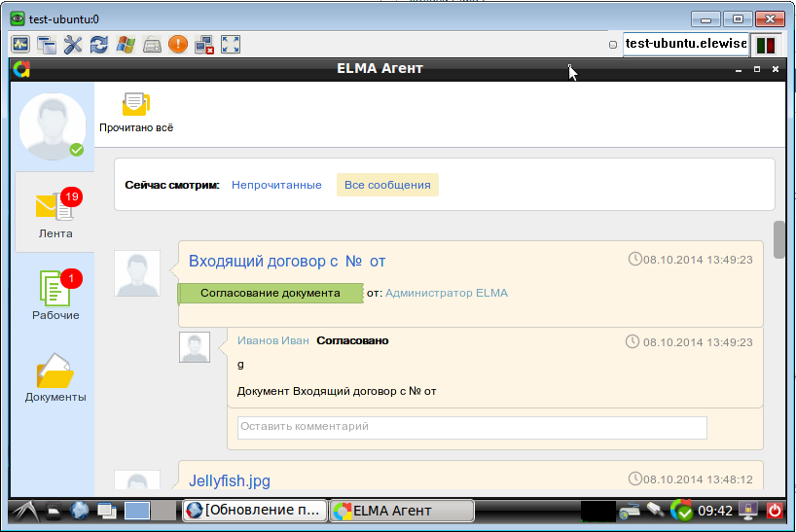Screen dimensions: 796x532
Task: Switch to the Обновление п... taskbar window
Action: click(x=255, y=511)
